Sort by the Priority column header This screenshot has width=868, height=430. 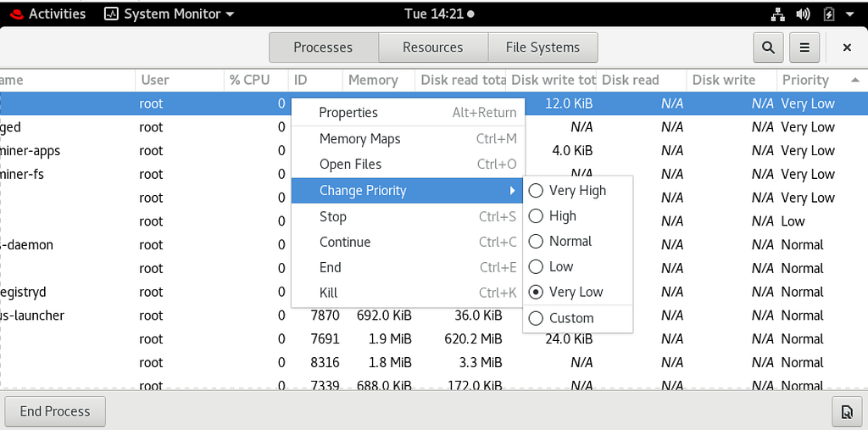(822, 81)
